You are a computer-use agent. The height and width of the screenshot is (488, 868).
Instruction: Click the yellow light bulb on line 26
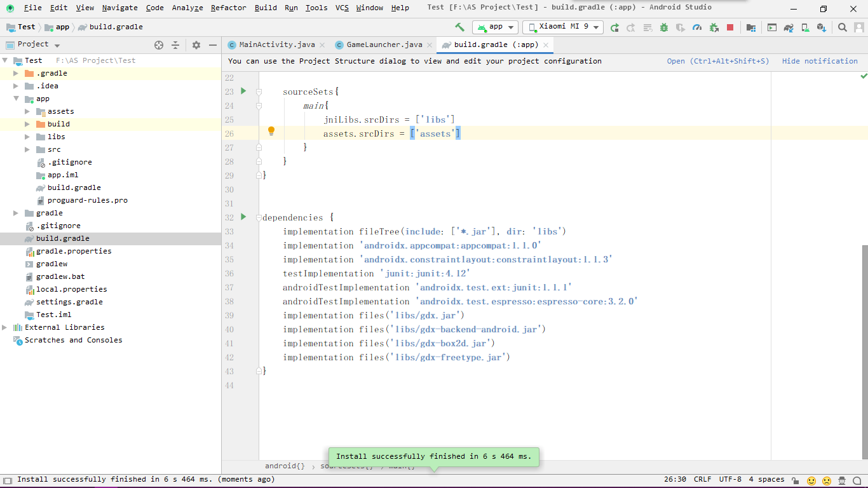tap(271, 132)
